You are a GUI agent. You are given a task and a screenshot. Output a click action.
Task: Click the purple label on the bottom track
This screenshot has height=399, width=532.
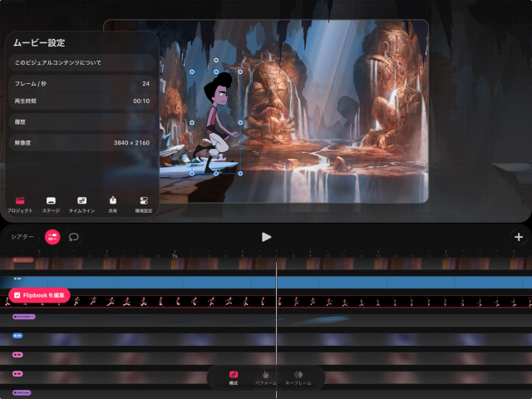[x=22, y=392]
